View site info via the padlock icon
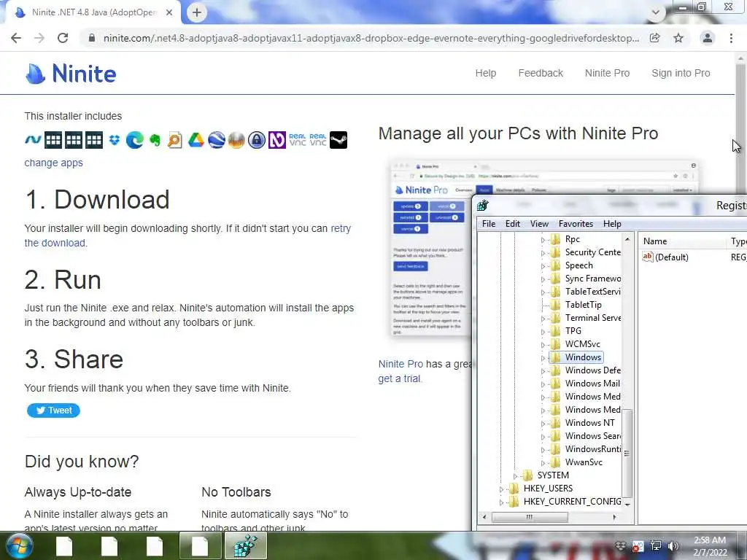The width and height of the screenshot is (747, 560). 91,38
